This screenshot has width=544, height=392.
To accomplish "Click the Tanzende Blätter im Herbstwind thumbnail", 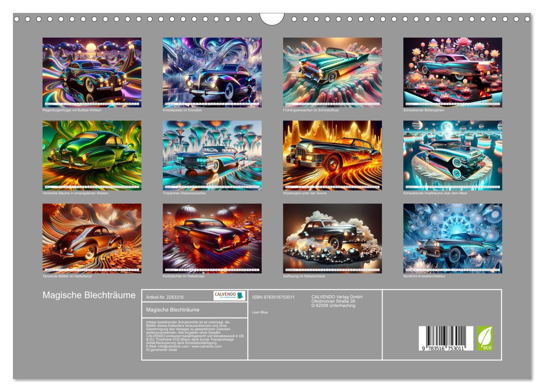I will coord(92,238).
